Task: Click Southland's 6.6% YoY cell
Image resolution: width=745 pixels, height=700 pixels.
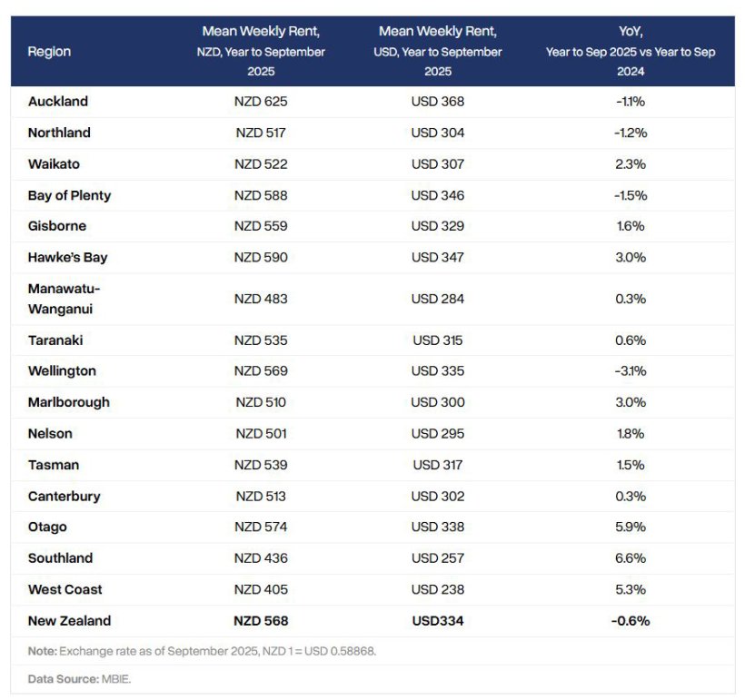Action: pos(631,558)
